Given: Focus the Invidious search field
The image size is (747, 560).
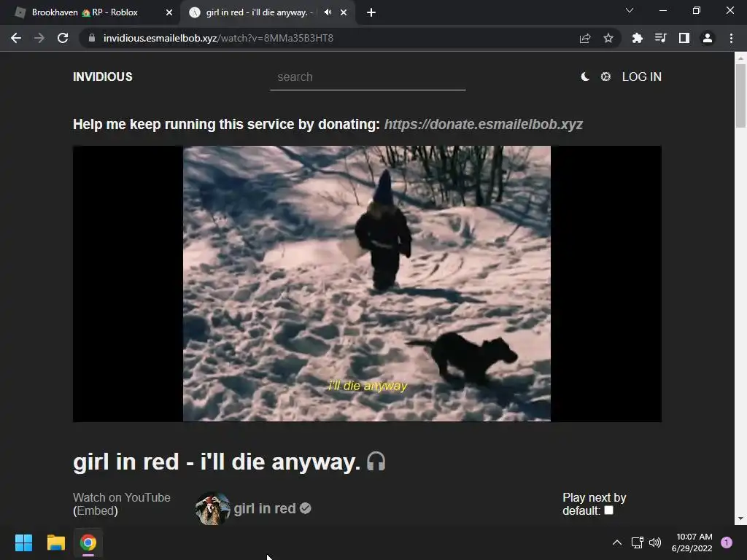Looking at the screenshot, I should pos(368,77).
